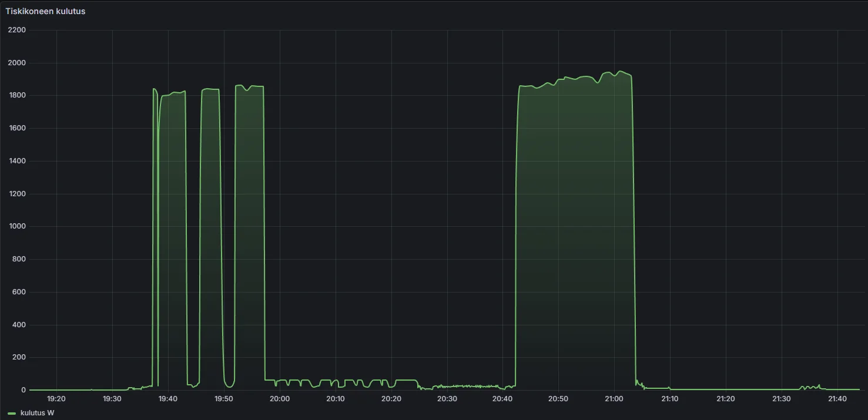Image resolution: width=868 pixels, height=420 pixels.
Task: Click the 19:40 time axis label
Action: pyautogui.click(x=168, y=399)
